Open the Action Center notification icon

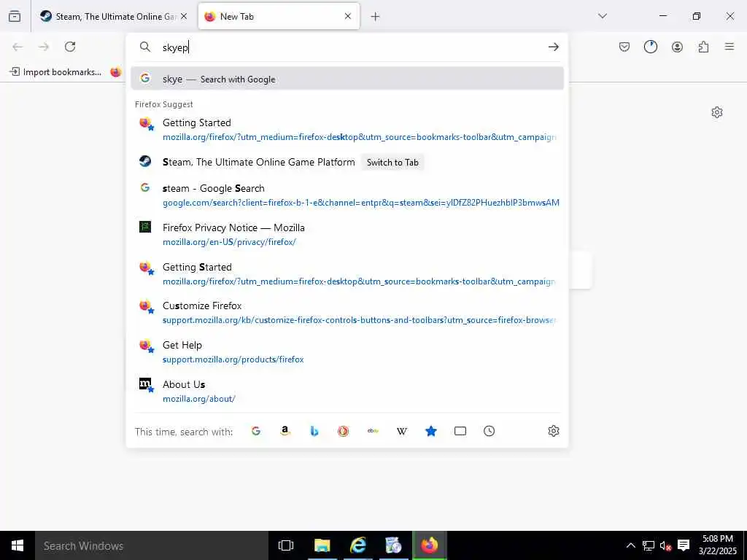click(x=684, y=545)
